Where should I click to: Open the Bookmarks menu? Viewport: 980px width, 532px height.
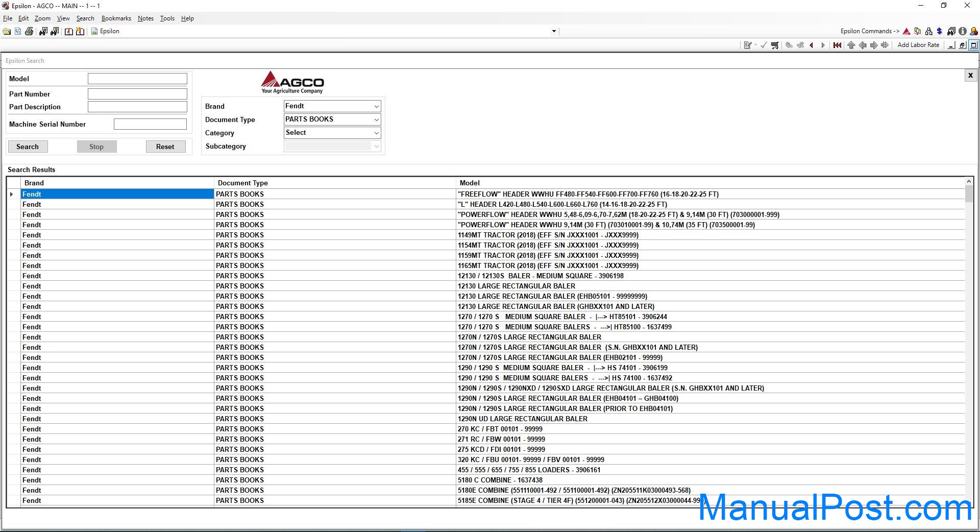tap(116, 18)
